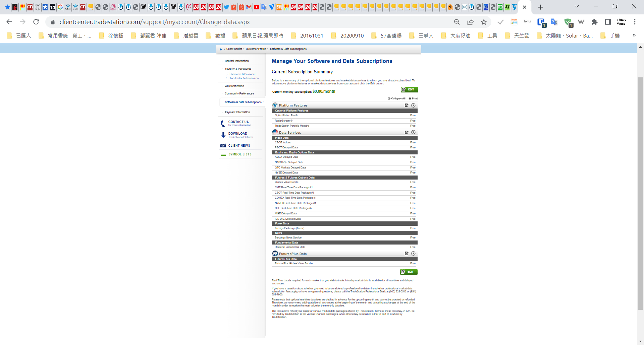This screenshot has height=345, width=644.
Task: Open the 工具 bookmark folder
Action: pos(487,36)
